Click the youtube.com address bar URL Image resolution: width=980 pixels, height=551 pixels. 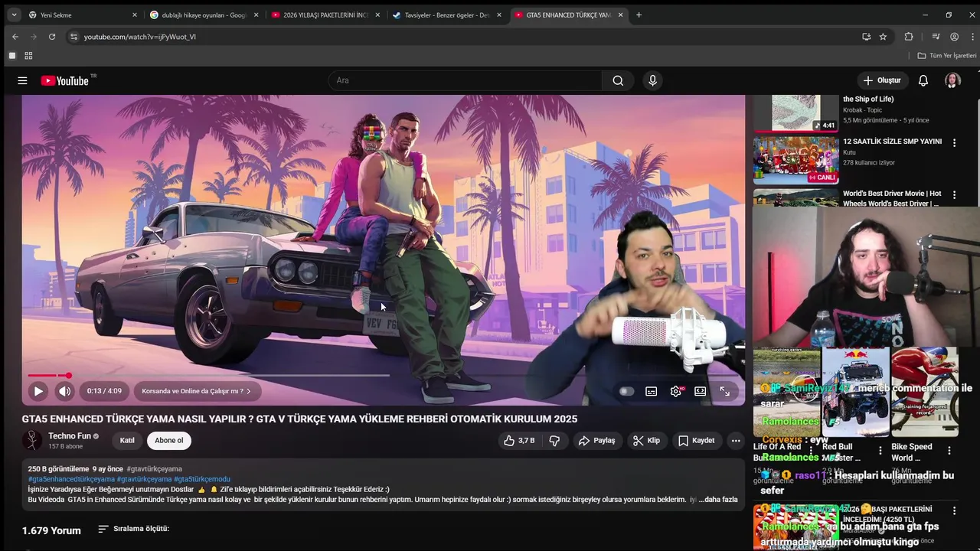click(139, 37)
